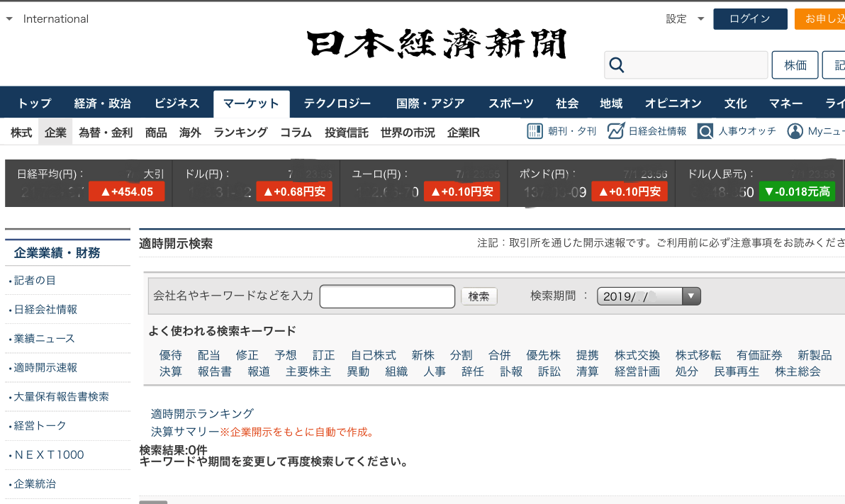845x504 pixels.
Task: Focus the company keyword input field
Action: click(x=388, y=296)
